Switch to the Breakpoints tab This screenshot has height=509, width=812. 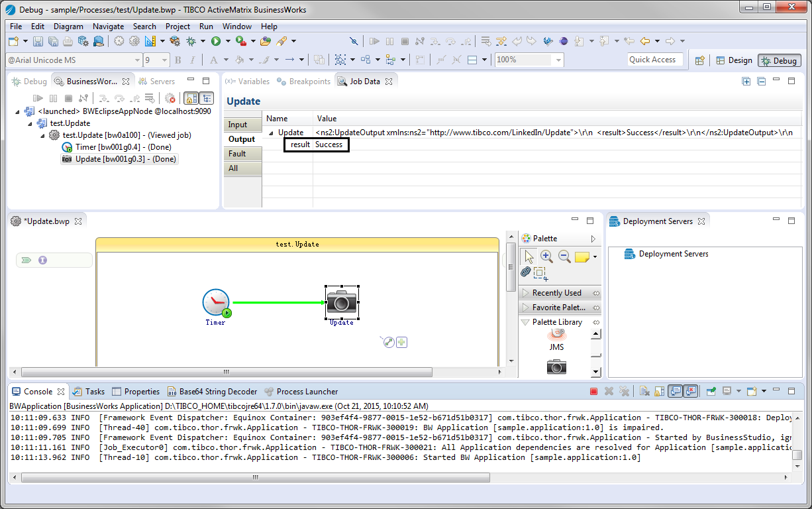click(x=303, y=82)
